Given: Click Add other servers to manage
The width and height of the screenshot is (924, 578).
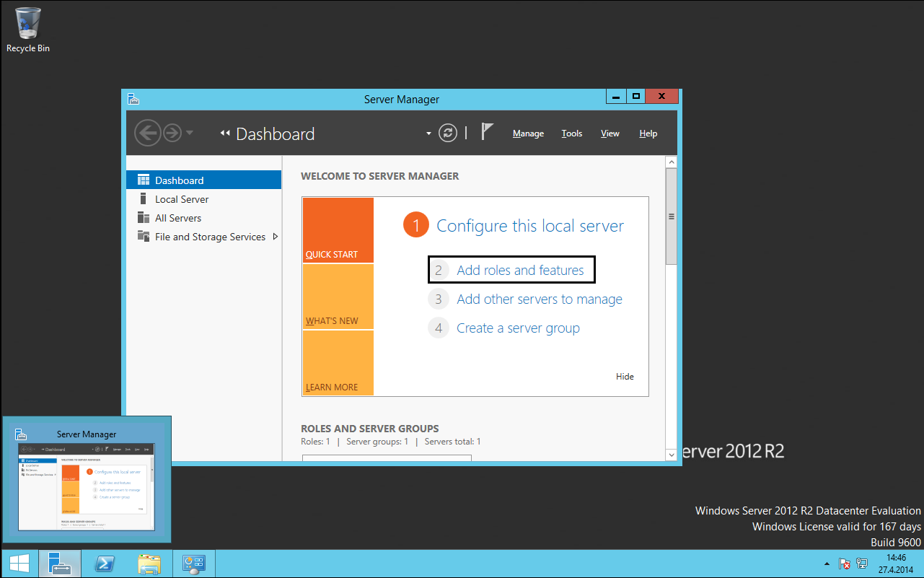Looking at the screenshot, I should click(x=539, y=299).
